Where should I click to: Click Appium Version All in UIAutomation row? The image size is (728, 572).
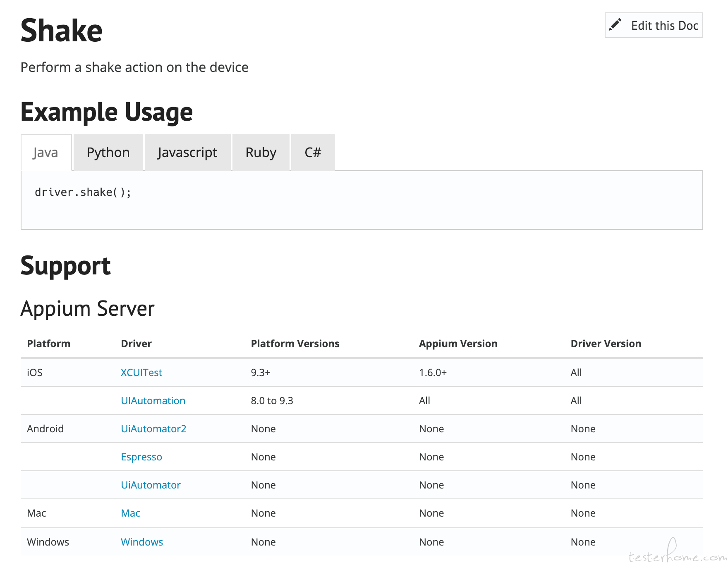424,400
